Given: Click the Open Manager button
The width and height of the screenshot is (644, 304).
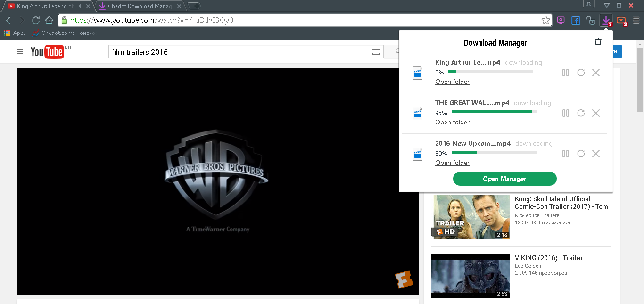Looking at the screenshot, I should pyautogui.click(x=504, y=179).
